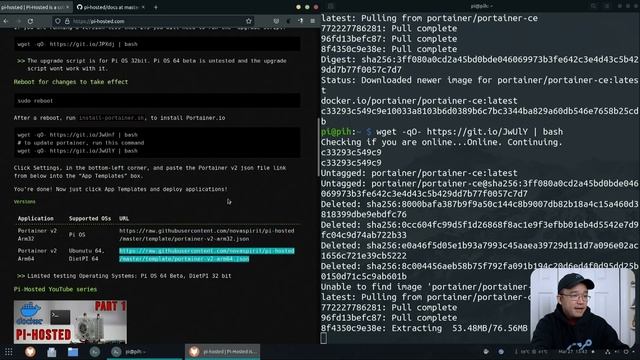The image size is (640, 360).
Task: Click the round system tray indicator icon
Action: pos(501,351)
